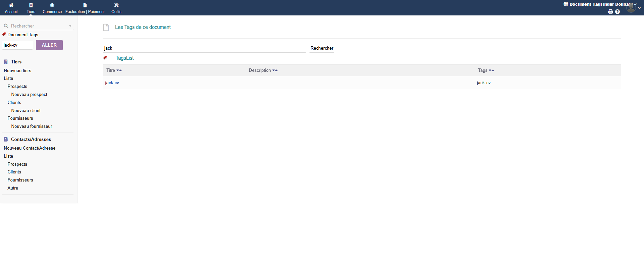Open Facturation | Paiement invoice icon

(85, 5)
